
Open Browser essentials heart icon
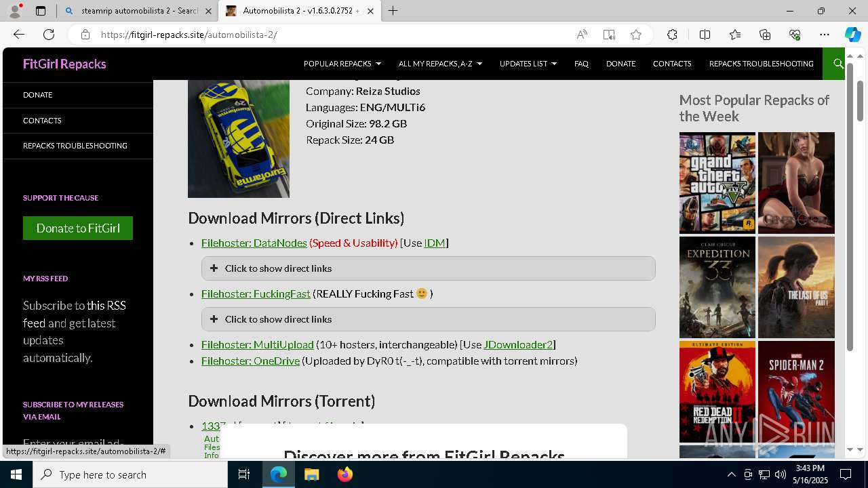pos(795,35)
